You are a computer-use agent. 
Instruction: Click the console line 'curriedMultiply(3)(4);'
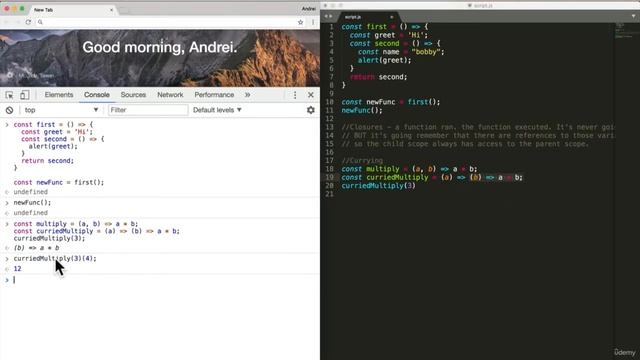pos(55,258)
